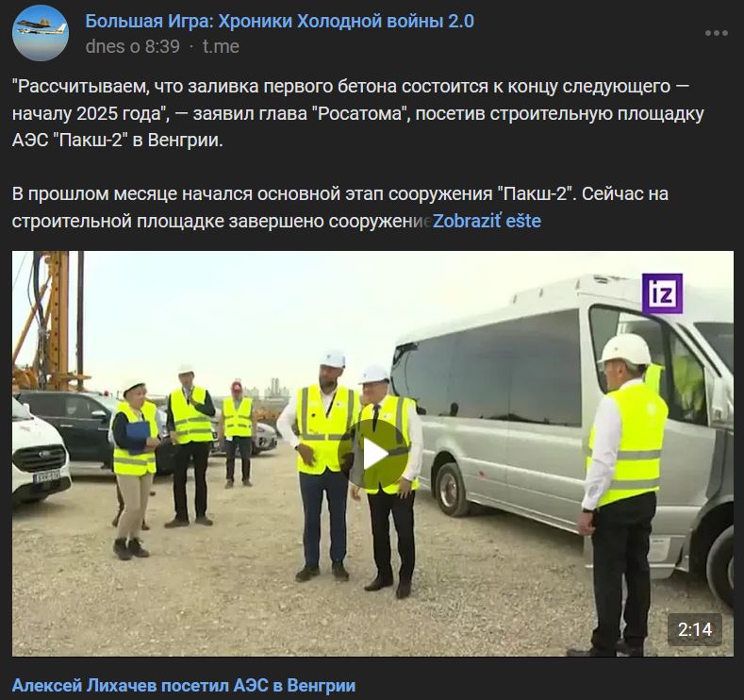Click the first paragraph quoting the Rosatom head
Image resolution: width=744 pixels, height=700 pixels.
358,113
